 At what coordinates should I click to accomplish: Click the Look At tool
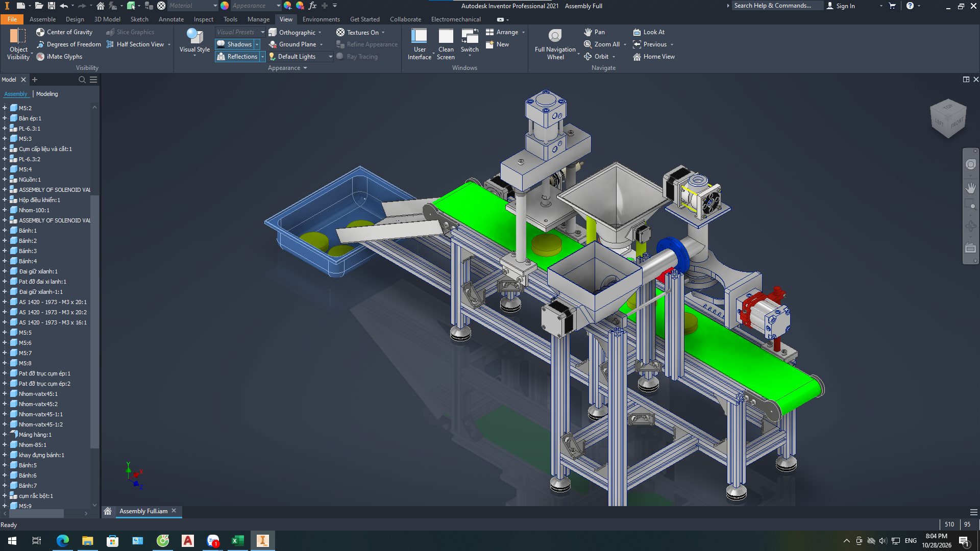click(x=649, y=32)
